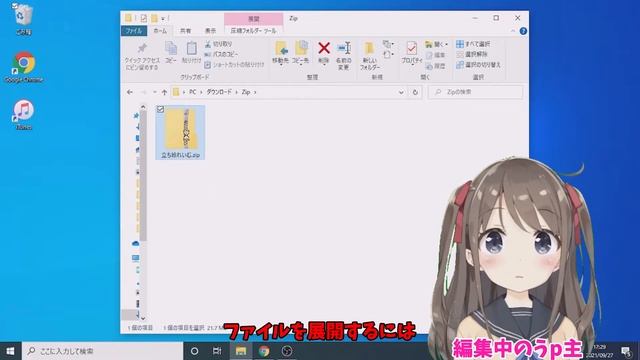Click Cut (切り取り) scissors item
640x360 pixels.
click(x=218, y=44)
